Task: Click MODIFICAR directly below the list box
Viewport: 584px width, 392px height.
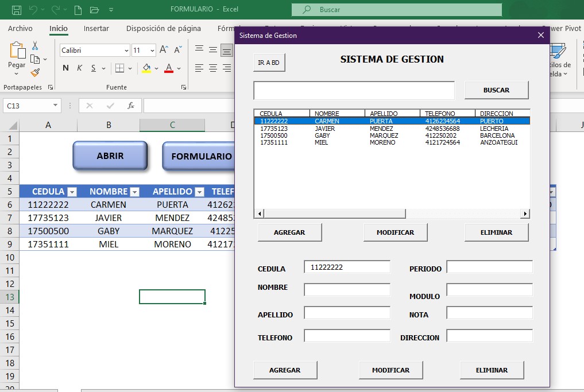Action: [395, 232]
